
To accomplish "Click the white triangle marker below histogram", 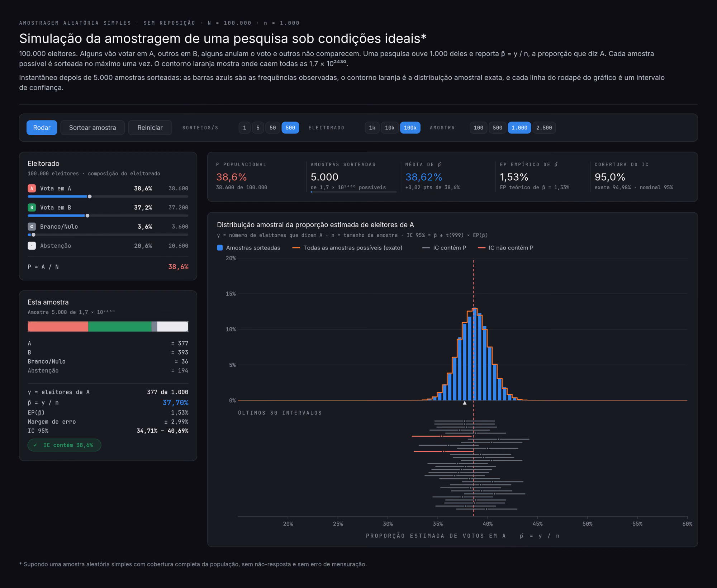I will tap(465, 403).
